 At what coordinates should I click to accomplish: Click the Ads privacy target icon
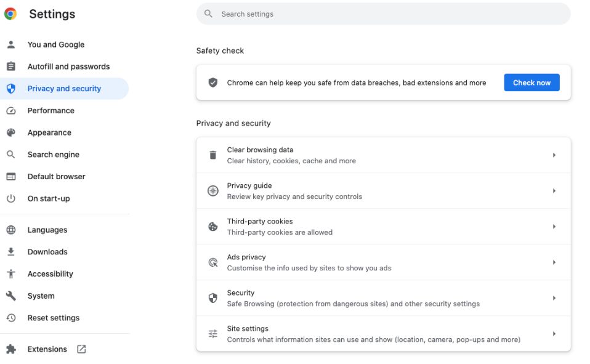[213, 262]
